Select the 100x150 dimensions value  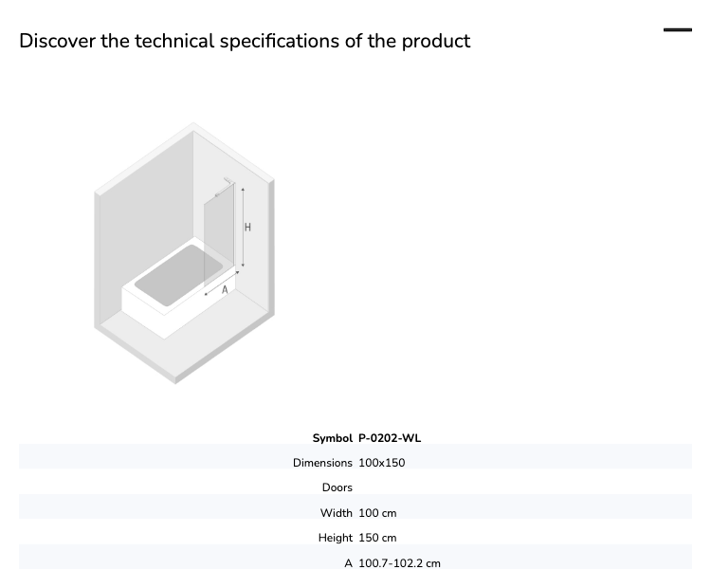click(x=382, y=463)
